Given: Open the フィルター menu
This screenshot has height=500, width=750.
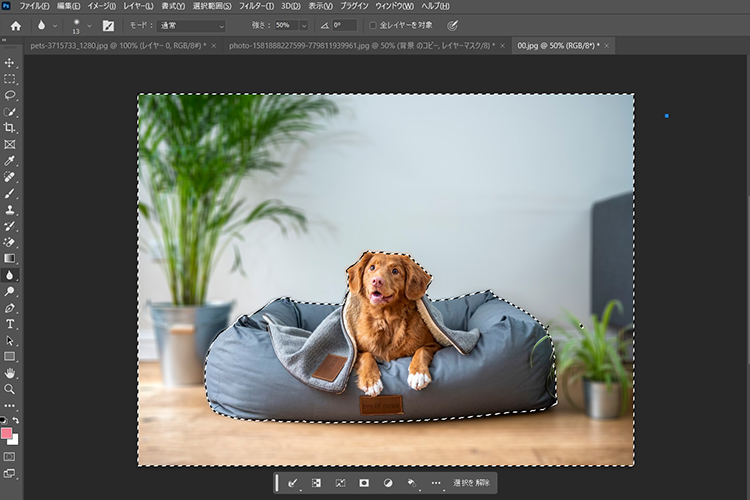Looking at the screenshot, I should coord(256,6).
